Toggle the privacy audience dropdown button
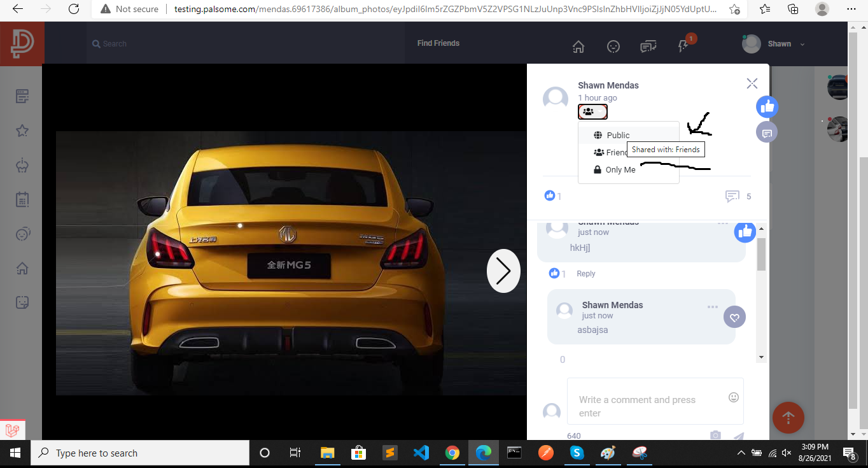Image resolution: width=868 pixels, height=468 pixels. (x=592, y=112)
